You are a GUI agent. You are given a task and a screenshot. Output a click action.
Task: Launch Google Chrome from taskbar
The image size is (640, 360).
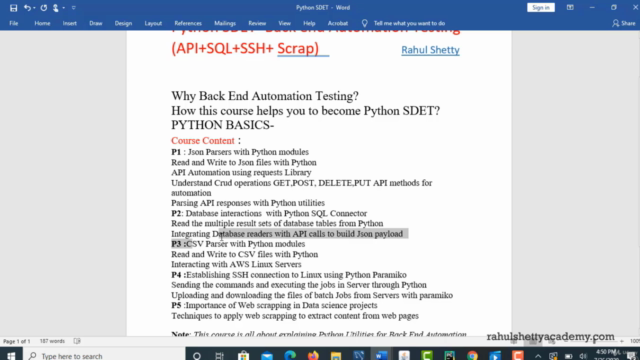pos(472,356)
